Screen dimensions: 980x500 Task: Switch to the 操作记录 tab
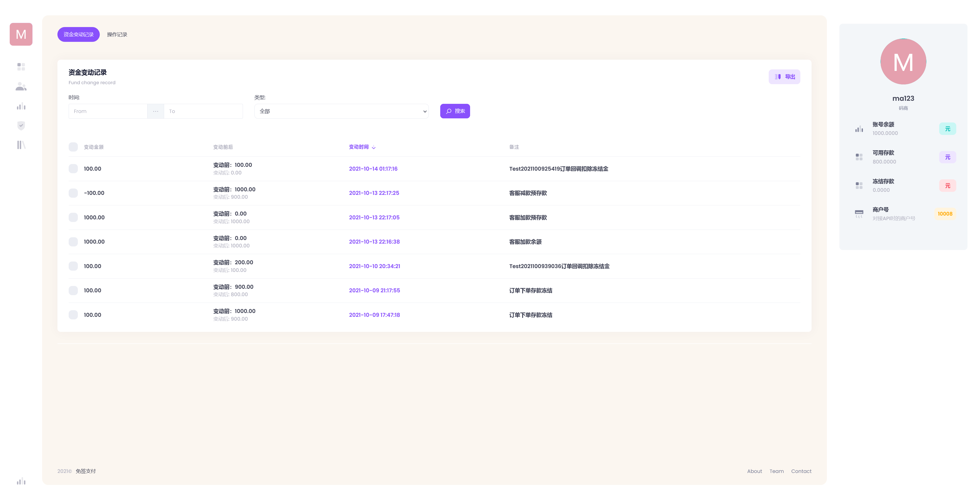pos(117,35)
